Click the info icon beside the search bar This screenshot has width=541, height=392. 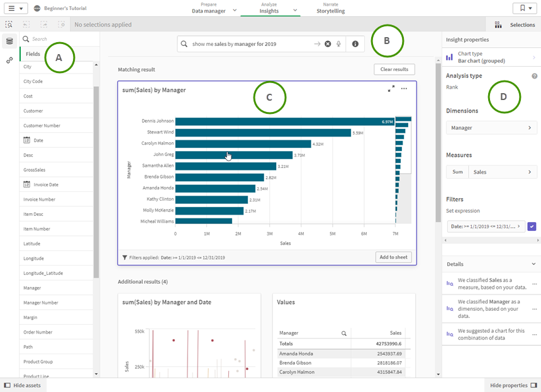point(355,44)
